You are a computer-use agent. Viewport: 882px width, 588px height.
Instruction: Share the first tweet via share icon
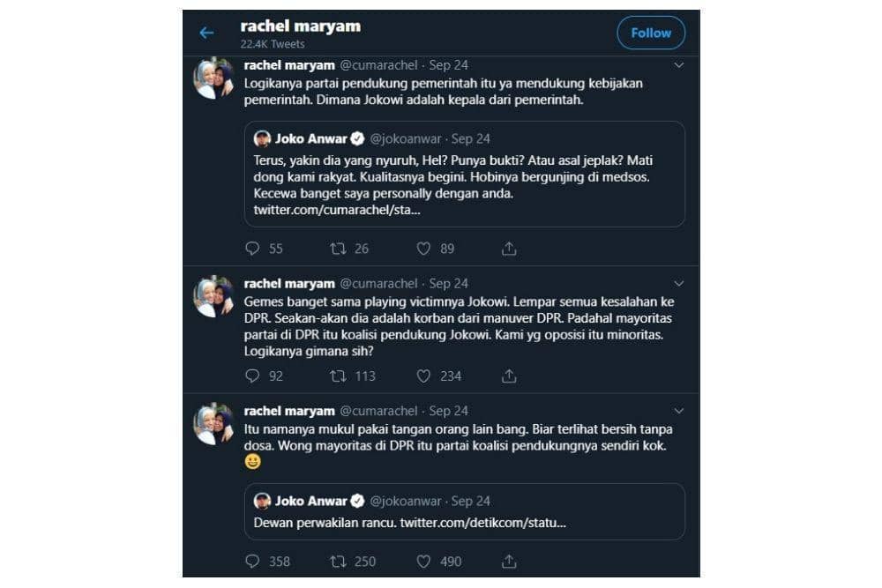tap(509, 249)
